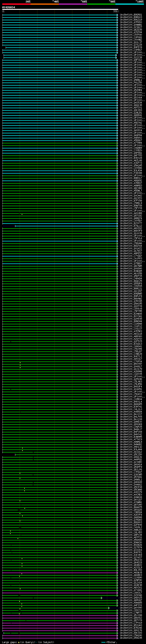Click hit label UniRef100_B7QL12
This screenshot has width=146, height=644.
pos(131,226)
